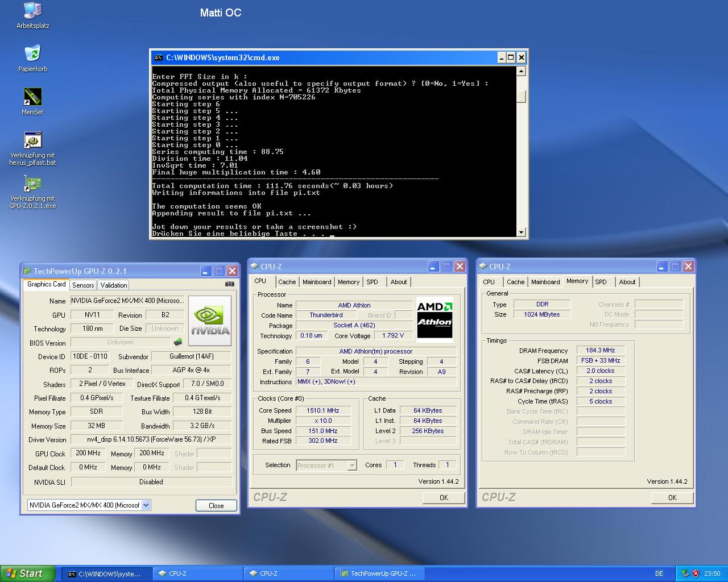Click the CAS# Latency 2.0 clocks value

click(601, 371)
